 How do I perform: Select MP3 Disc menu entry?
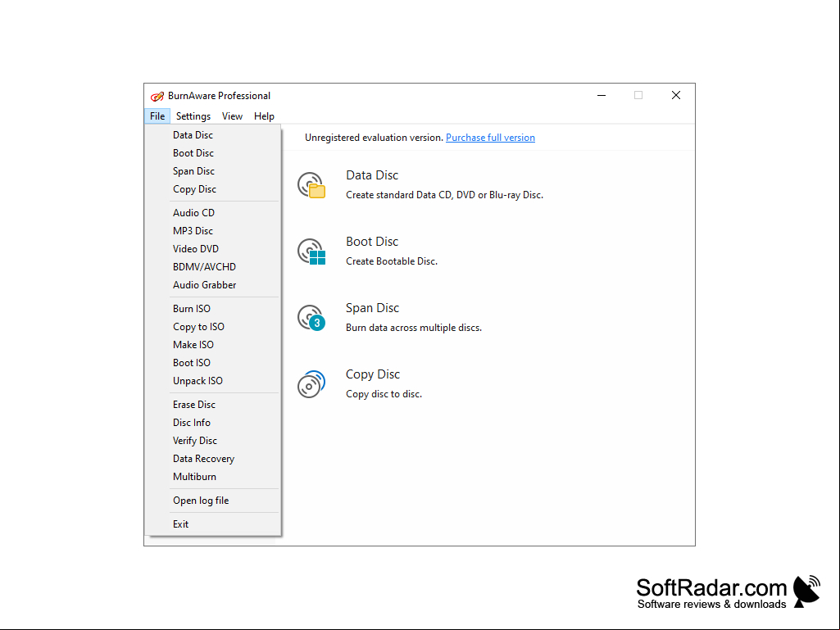click(213, 231)
